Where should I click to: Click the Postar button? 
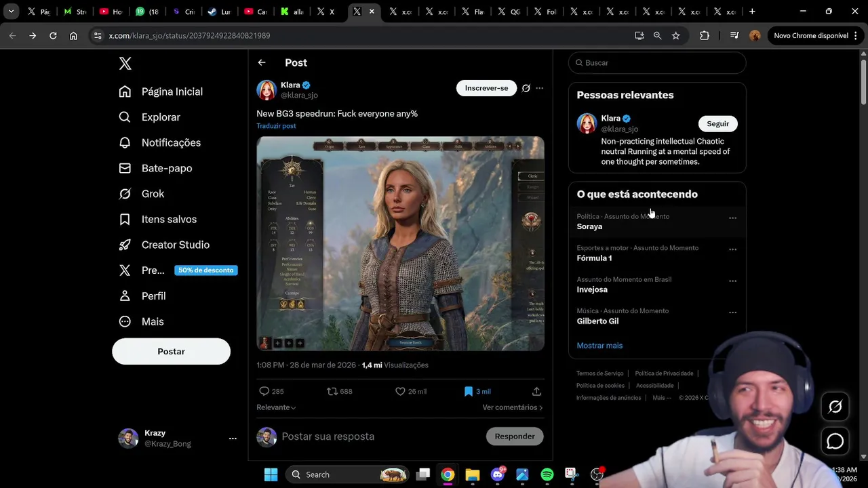click(x=171, y=352)
